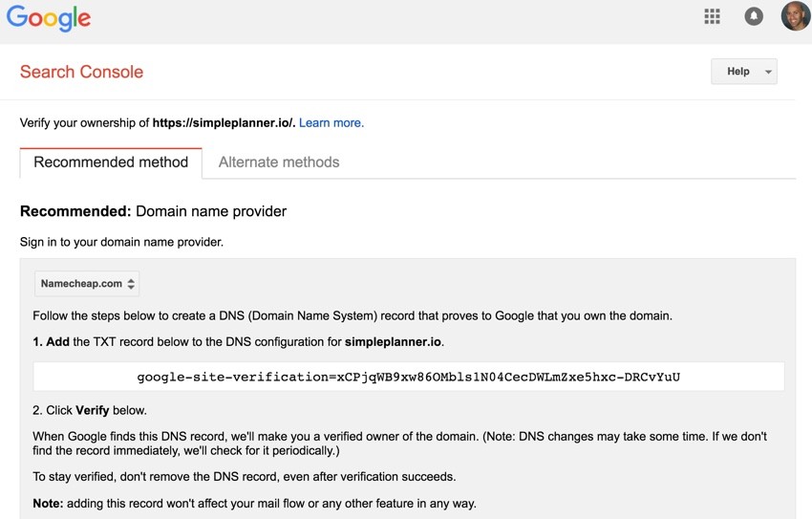Open the Google apps grid
This screenshot has width=812, height=519.
[712, 16]
